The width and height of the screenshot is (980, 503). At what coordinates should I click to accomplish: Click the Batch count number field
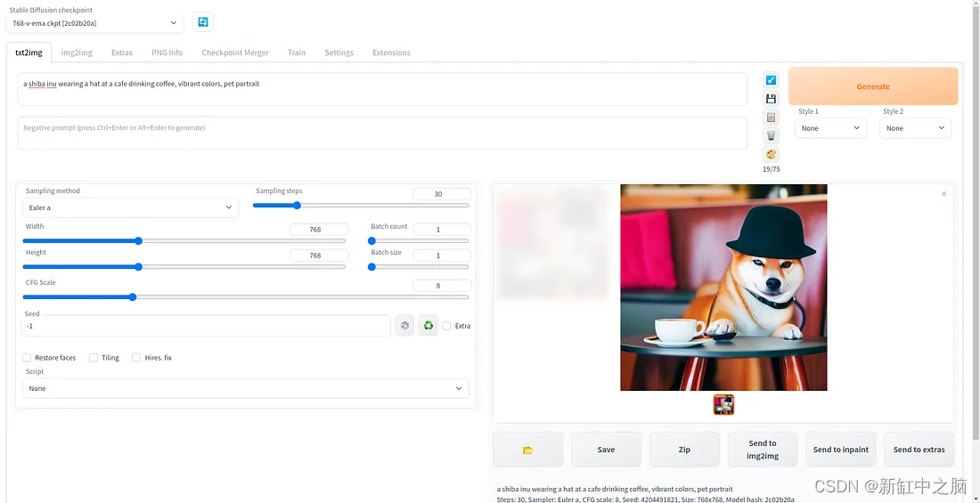(x=442, y=230)
